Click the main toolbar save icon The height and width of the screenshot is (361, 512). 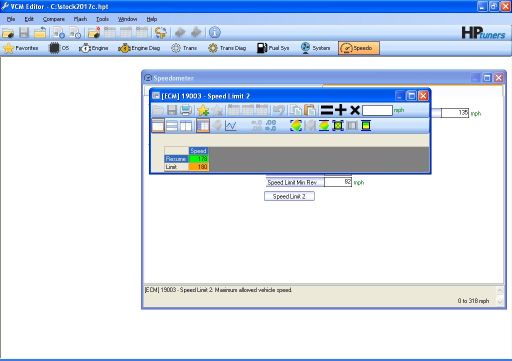(24, 33)
